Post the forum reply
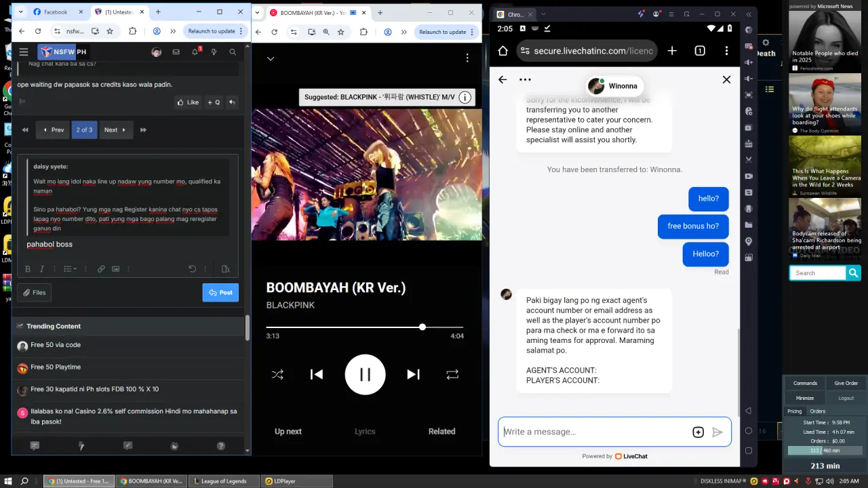This screenshot has width=868, height=488. 220,292
